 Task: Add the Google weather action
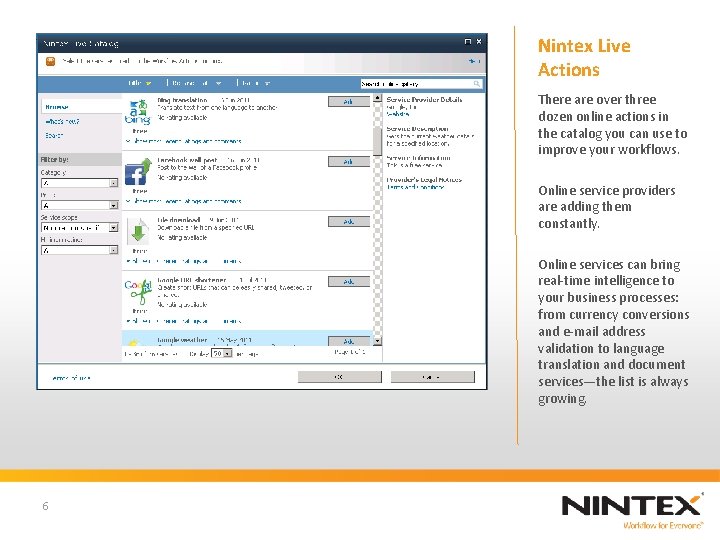pos(349,341)
